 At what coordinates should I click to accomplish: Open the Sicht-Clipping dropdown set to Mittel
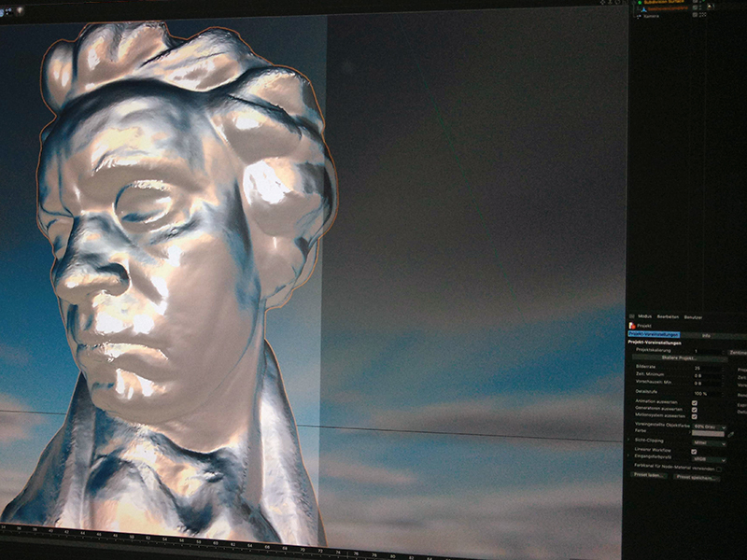pyautogui.click(x=709, y=443)
